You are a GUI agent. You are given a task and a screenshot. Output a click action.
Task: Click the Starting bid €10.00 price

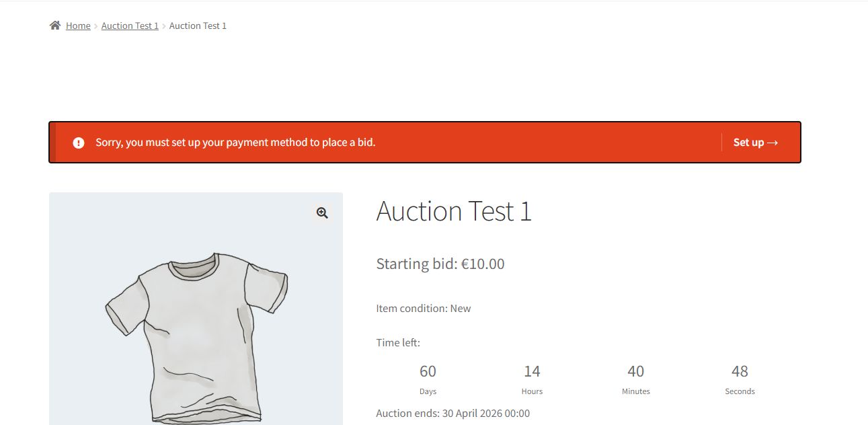pos(440,264)
